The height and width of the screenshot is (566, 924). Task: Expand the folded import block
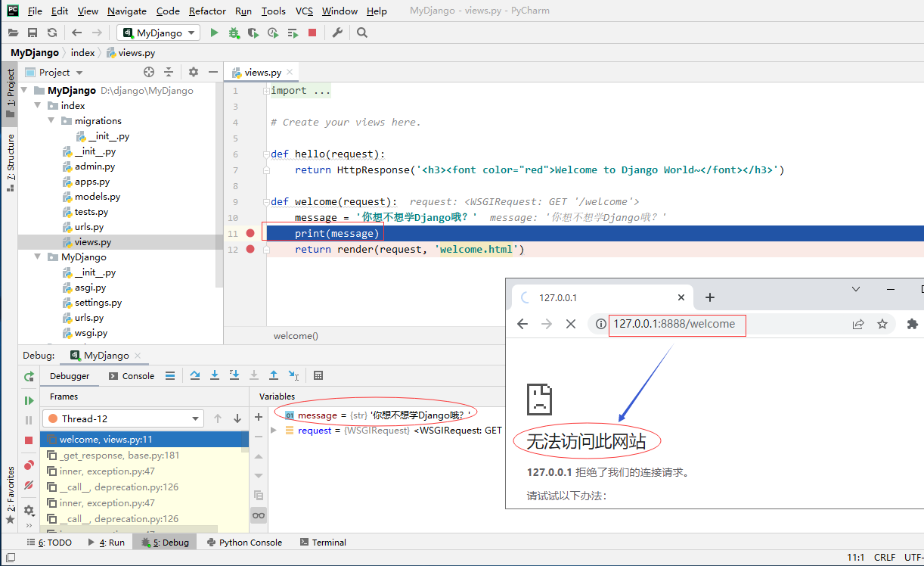tap(265, 91)
